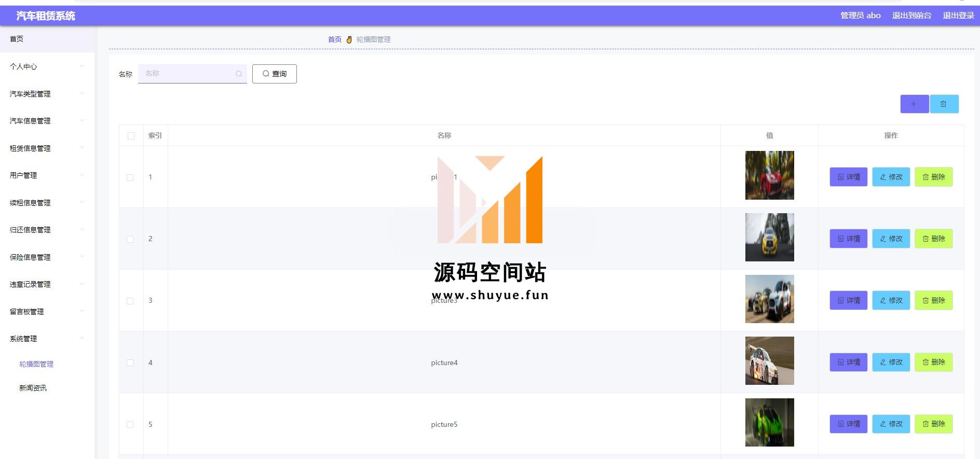Screen dimensions: 980x459
Task: Click the 名称 column header
Action: (x=444, y=135)
